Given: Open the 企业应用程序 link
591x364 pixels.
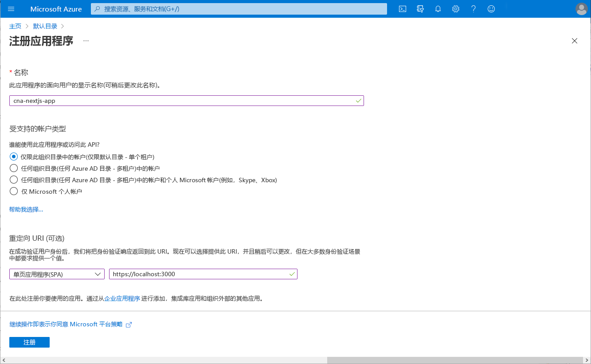Looking at the screenshot, I should click(x=122, y=298).
